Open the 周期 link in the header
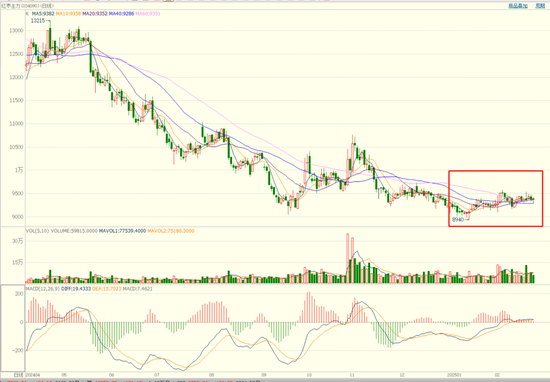This screenshot has width=550, height=382. click(540, 6)
